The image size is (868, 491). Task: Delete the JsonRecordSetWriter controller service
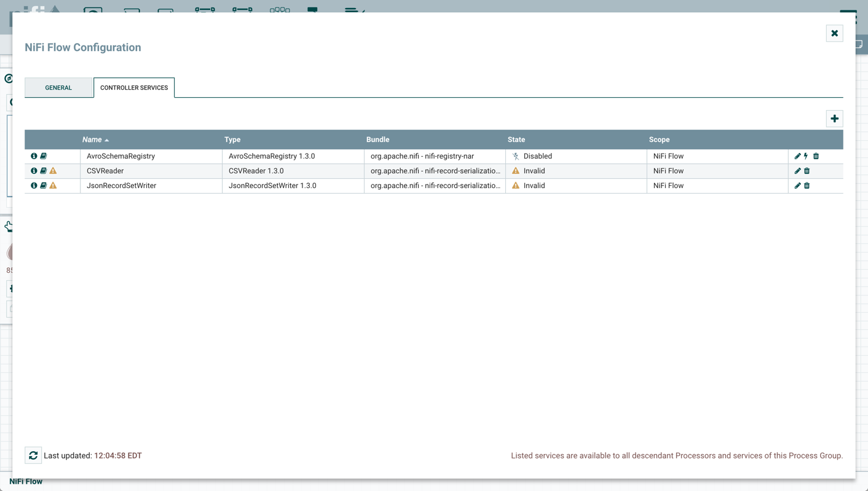pyautogui.click(x=807, y=186)
